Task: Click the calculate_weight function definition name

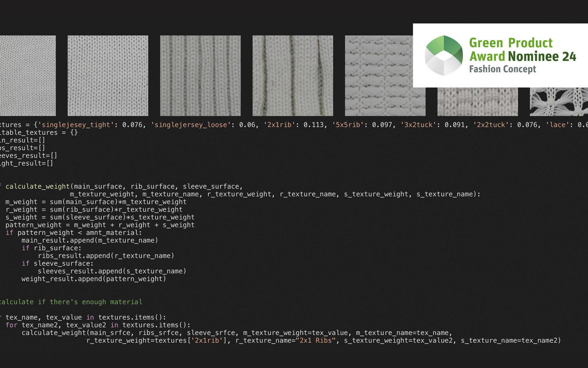Action: pos(38,186)
